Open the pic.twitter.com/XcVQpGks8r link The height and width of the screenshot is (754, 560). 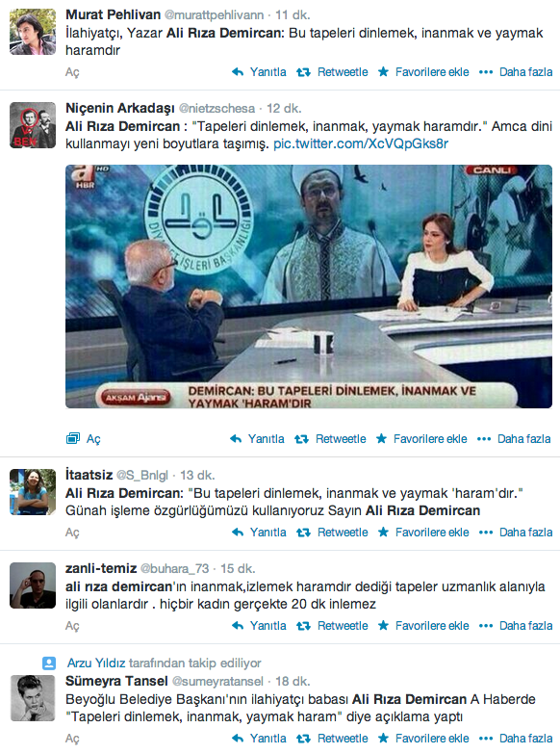tap(361, 143)
